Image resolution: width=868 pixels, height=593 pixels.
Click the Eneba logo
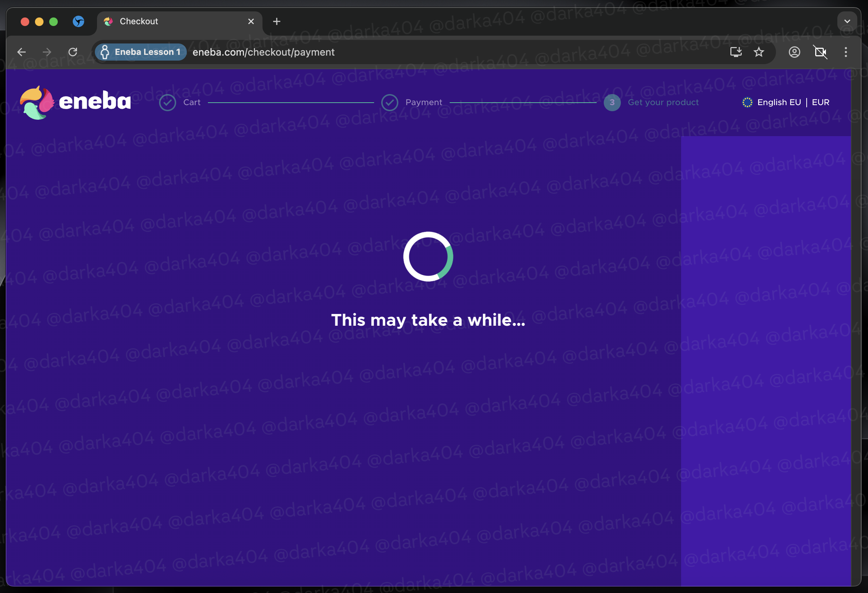(75, 102)
